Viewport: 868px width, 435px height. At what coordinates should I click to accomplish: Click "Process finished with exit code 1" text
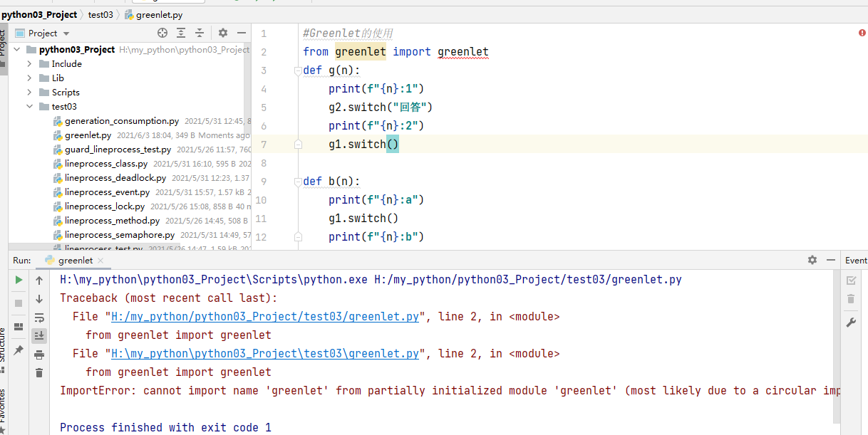tap(165, 428)
